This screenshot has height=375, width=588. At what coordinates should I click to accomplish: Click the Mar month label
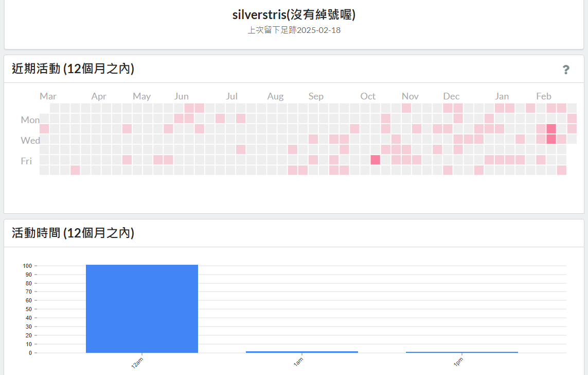point(48,96)
